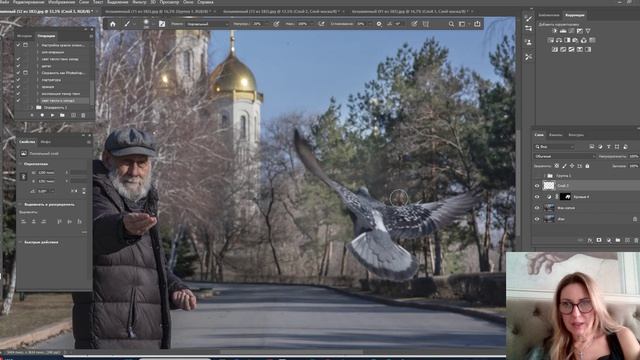Add a Vibrance adjustment
Viewport: 640px width, 360px height.
(x=588, y=31)
